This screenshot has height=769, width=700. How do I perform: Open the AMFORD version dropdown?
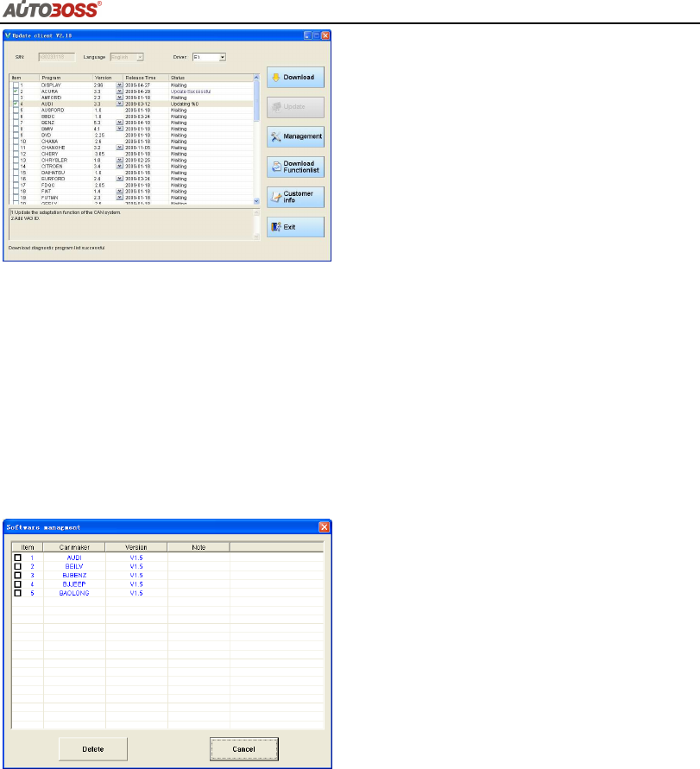point(119,98)
